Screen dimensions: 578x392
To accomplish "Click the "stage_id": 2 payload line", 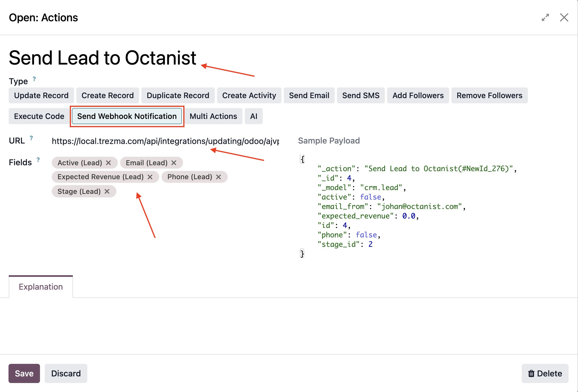I will [345, 244].
